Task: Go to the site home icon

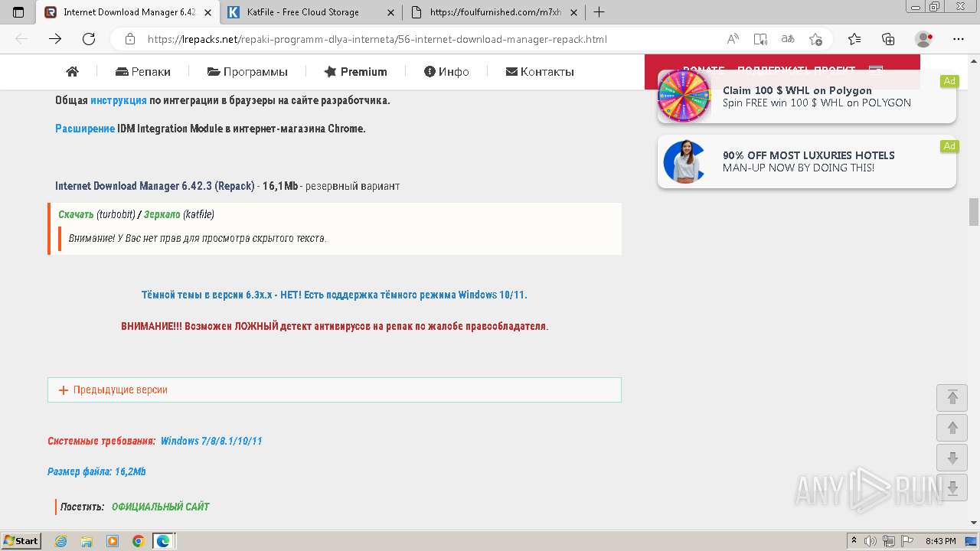Action: 73,72
